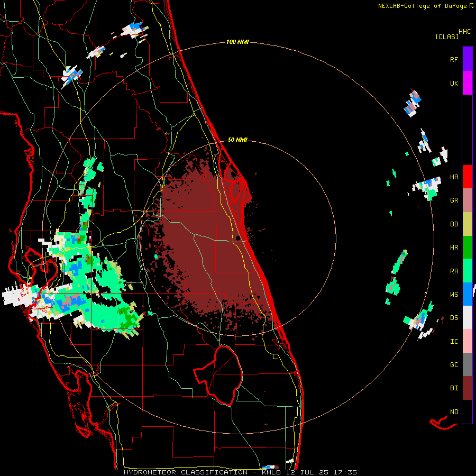Click the '17:35' timestamp in caption
Screen dimensions: 476x476
point(344,472)
